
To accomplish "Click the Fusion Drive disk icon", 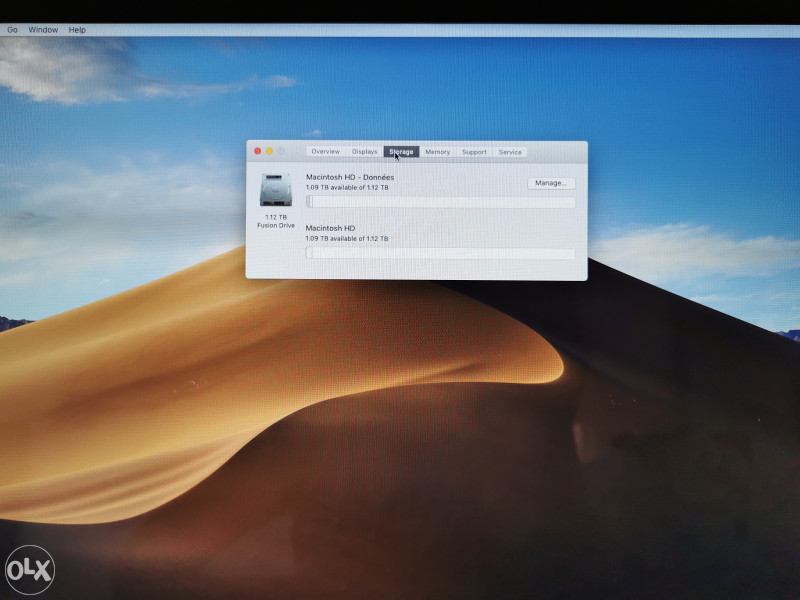I will (x=276, y=190).
